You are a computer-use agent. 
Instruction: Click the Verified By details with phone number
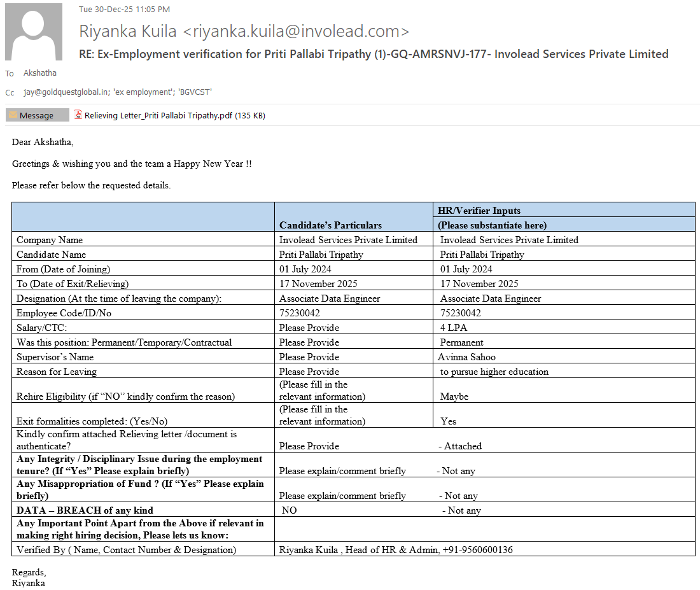pos(396,549)
